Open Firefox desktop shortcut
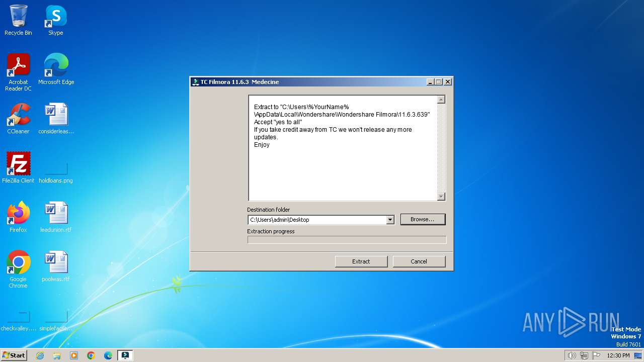Viewport: 644px width, 362px height. pos(18,217)
